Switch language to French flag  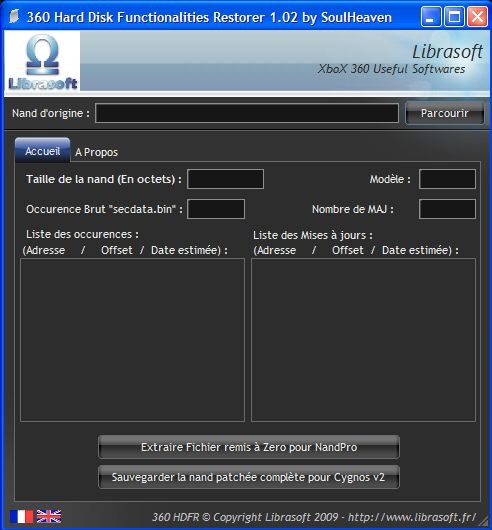[21, 516]
